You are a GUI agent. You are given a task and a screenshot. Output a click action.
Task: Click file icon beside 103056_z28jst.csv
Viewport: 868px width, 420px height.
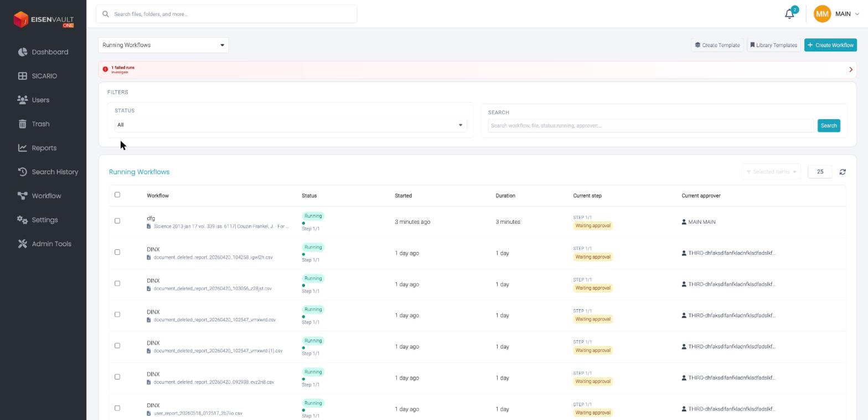click(x=148, y=289)
